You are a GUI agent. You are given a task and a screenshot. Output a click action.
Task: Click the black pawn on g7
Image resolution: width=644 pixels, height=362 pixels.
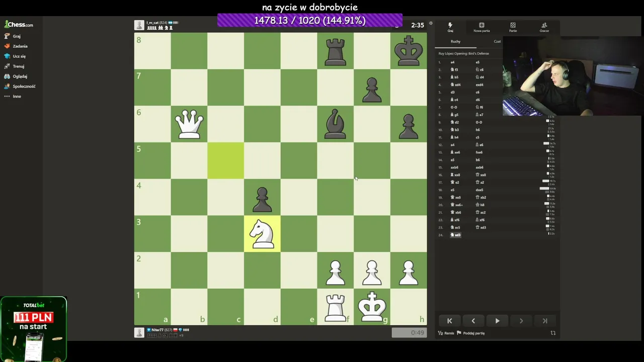coord(372,87)
